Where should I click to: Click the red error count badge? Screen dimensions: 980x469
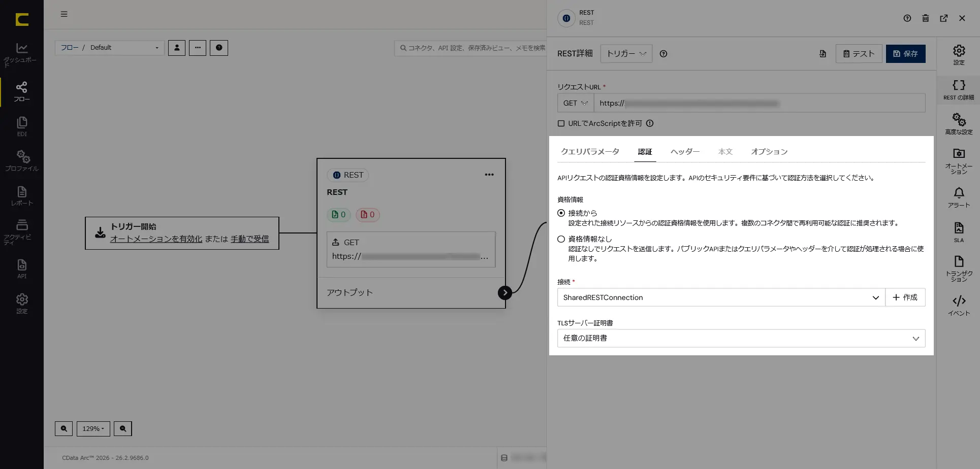(x=368, y=215)
